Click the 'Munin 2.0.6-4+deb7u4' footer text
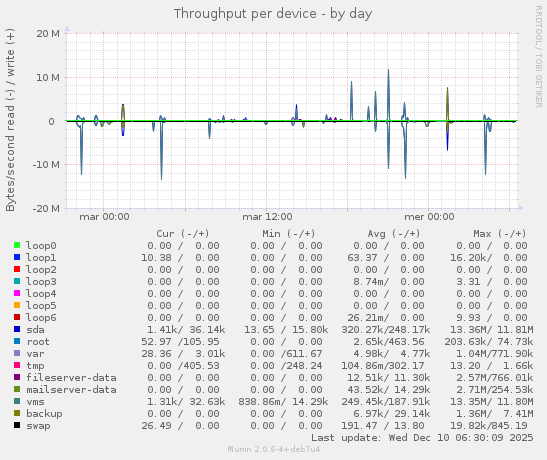Screen dimensions: 547x460 click(274, 449)
